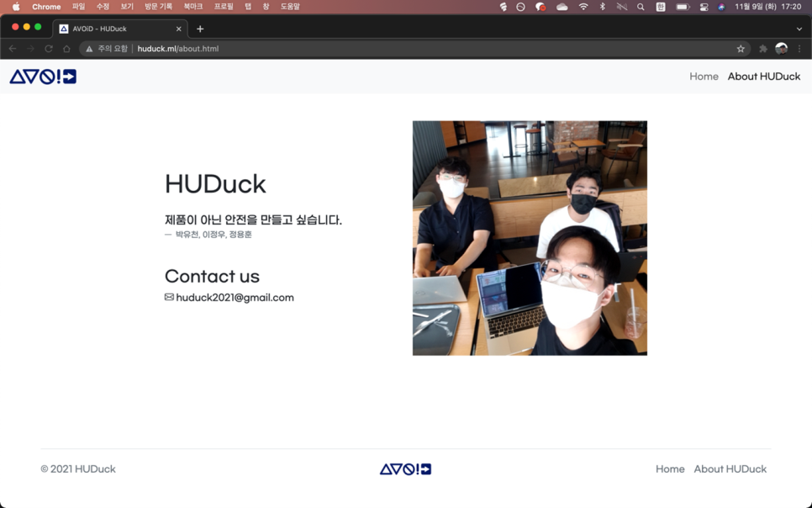Click the AVOID logo in the footer
812x508 pixels.
tap(405, 469)
